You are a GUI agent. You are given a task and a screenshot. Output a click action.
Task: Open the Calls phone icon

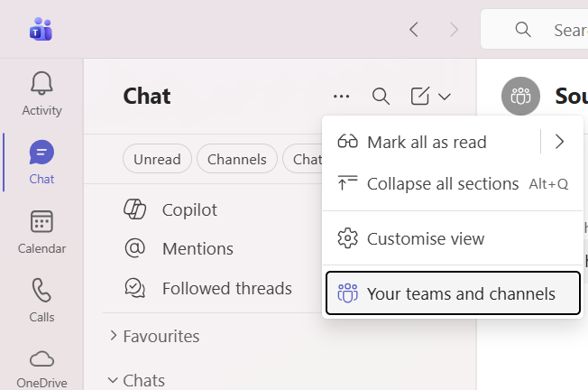41,300
